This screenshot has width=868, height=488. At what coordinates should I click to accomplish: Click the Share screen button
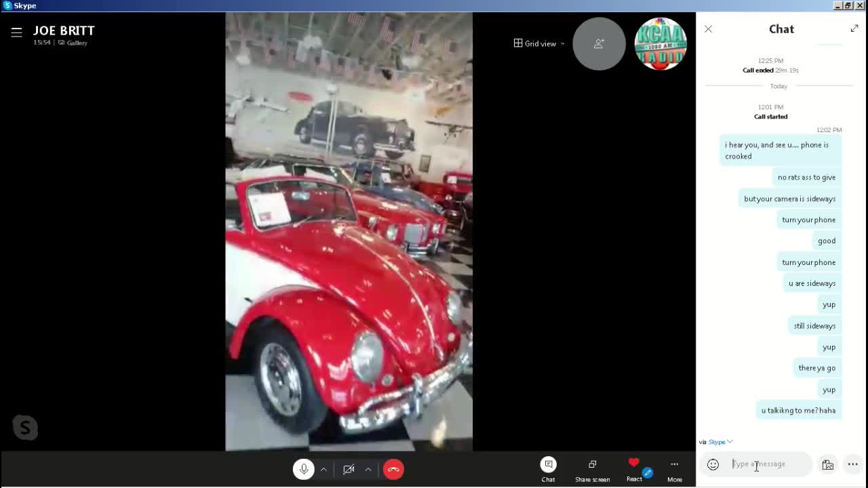[x=592, y=469]
